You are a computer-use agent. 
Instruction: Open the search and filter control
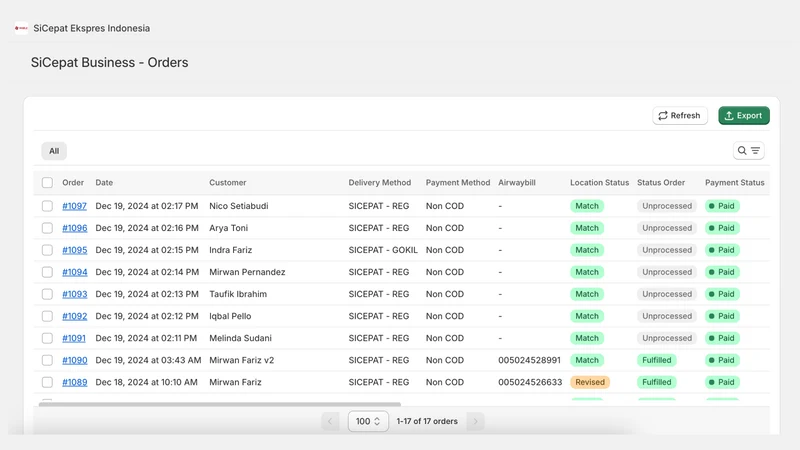(748, 151)
